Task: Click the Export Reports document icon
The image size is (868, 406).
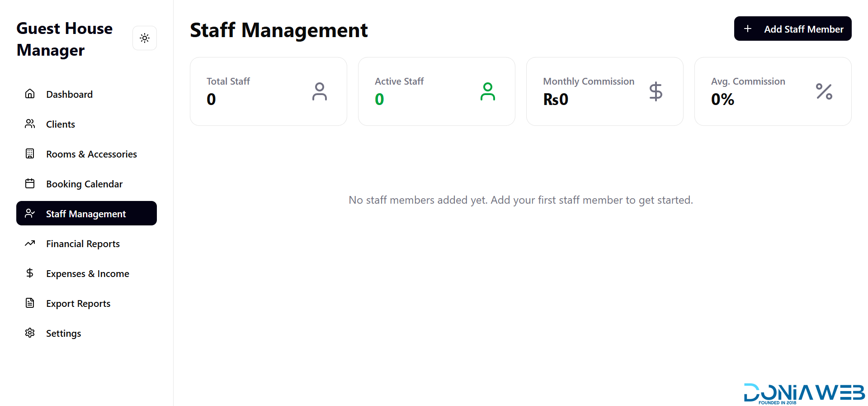Action: (x=30, y=303)
